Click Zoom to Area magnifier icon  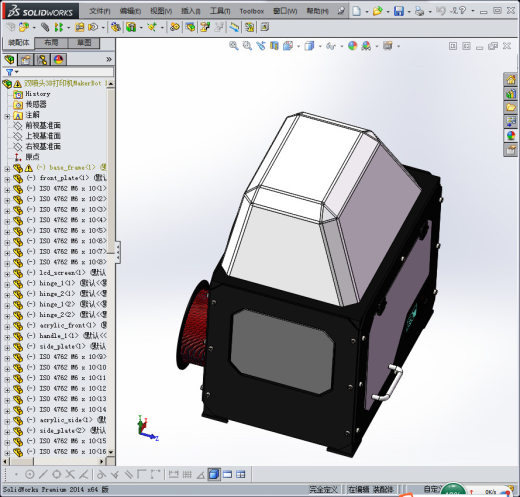pos(247,46)
